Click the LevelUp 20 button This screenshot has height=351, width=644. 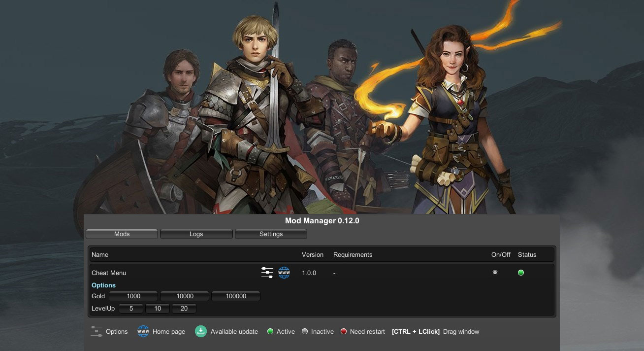tap(184, 308)
